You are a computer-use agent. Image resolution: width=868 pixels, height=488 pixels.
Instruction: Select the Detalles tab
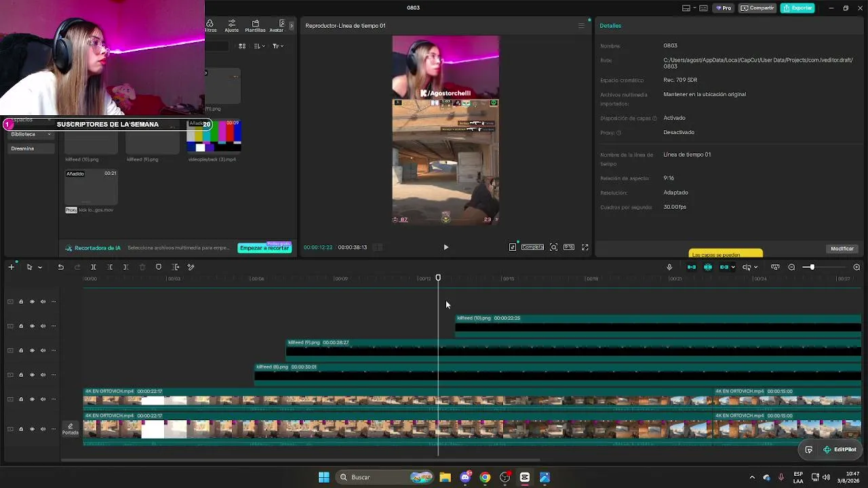click(x=610, y=26)
